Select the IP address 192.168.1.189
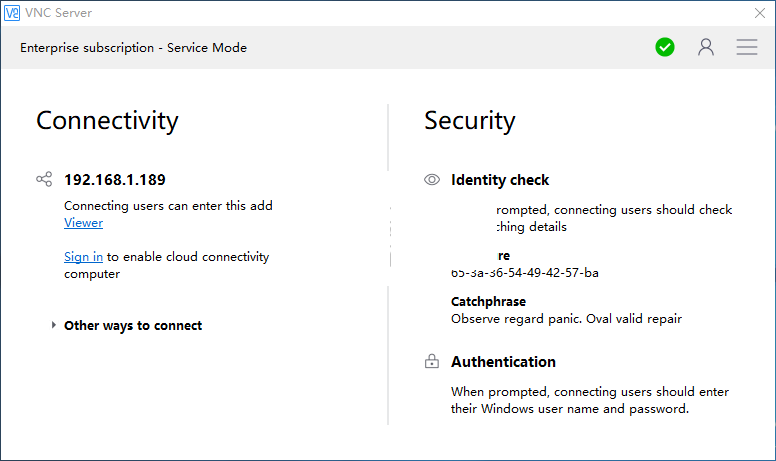Viewport: 776px width, 461px height. [x=115, y=180]
